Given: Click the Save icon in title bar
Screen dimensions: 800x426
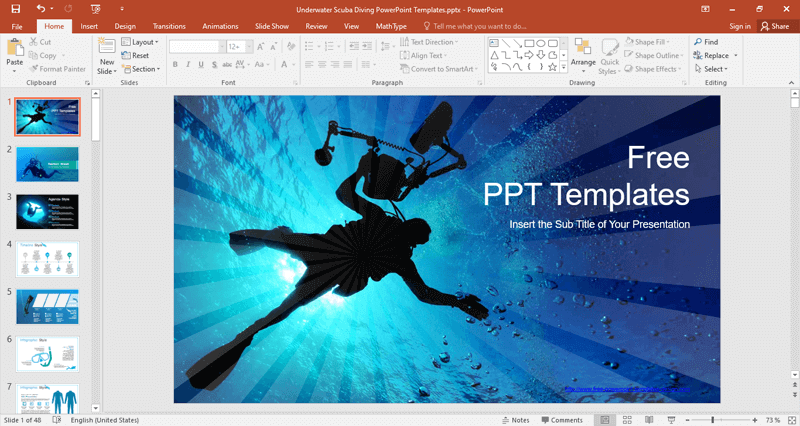Looking at the screenshot, I should [x=15, y=9].
